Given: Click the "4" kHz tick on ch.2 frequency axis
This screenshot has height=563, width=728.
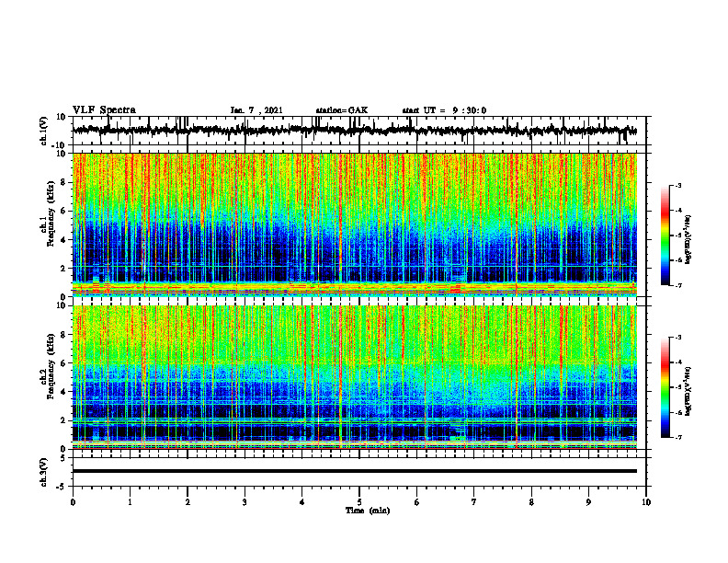Looking at the screenshot, I should (x=63, y=392).
